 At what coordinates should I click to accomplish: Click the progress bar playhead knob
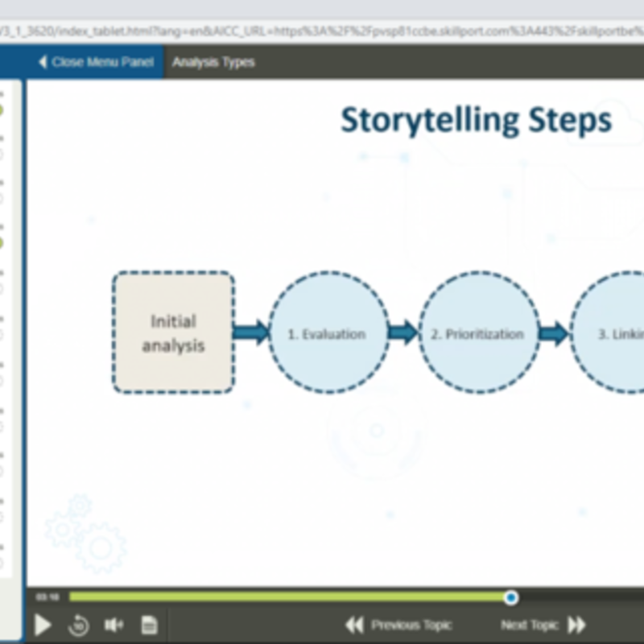[x=511, y=597]
